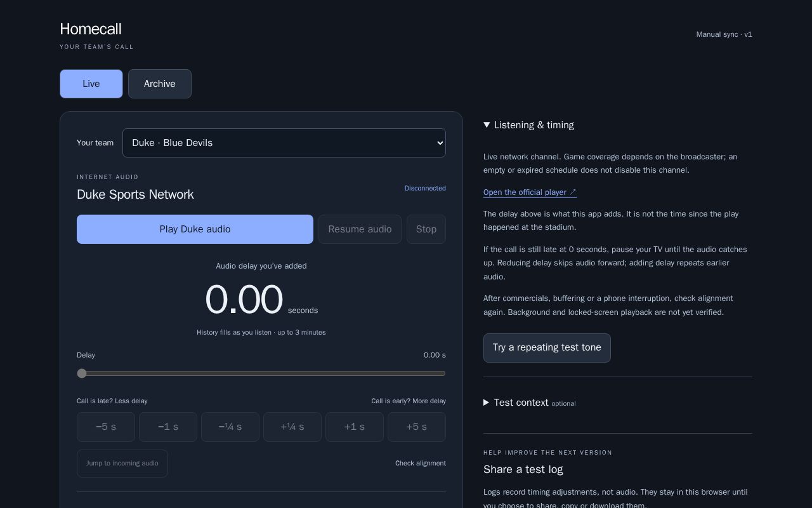Viewport: 812px width, 508px height.
Task: Collapse the Listening & timing section
Action: point(528,125)
